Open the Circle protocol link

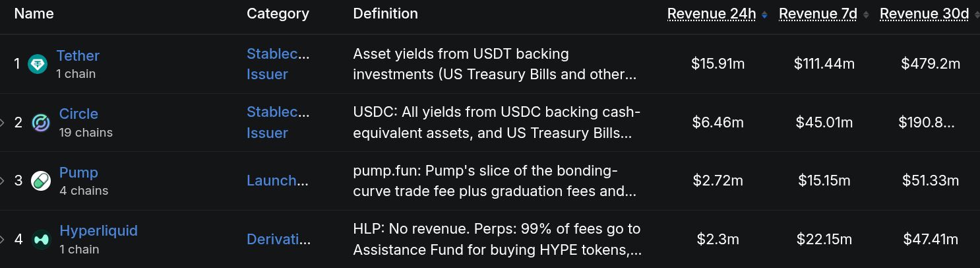78,114
